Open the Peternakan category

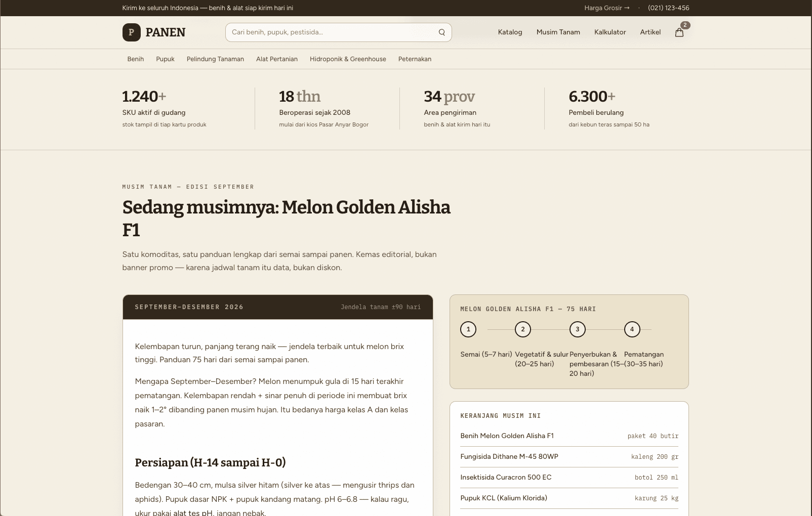click(x=415, y=59)
